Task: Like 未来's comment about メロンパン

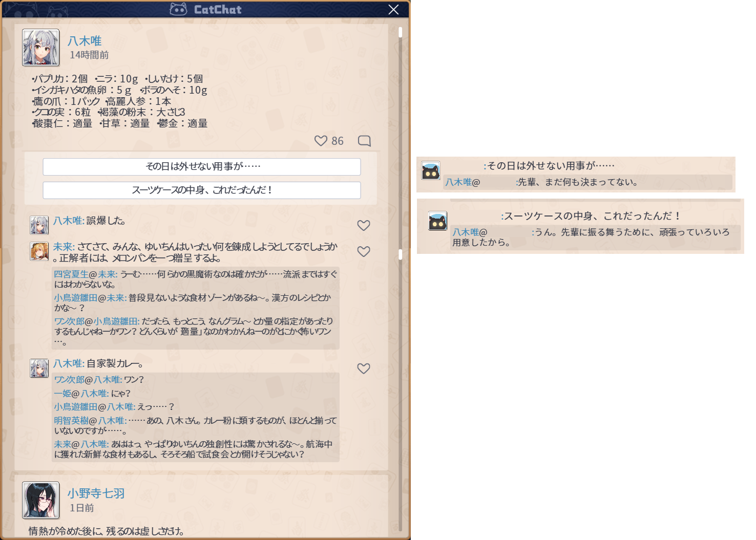Action: point(364,252)
